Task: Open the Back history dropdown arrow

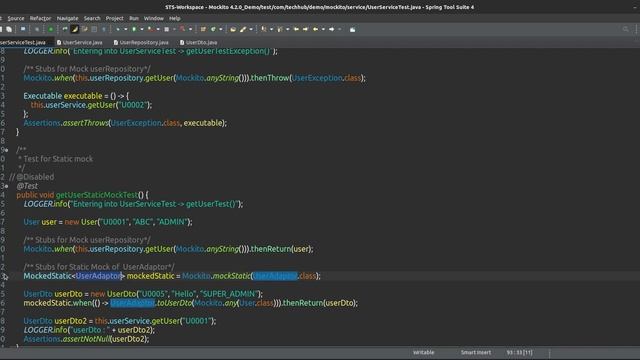Action: pos(323,29)
